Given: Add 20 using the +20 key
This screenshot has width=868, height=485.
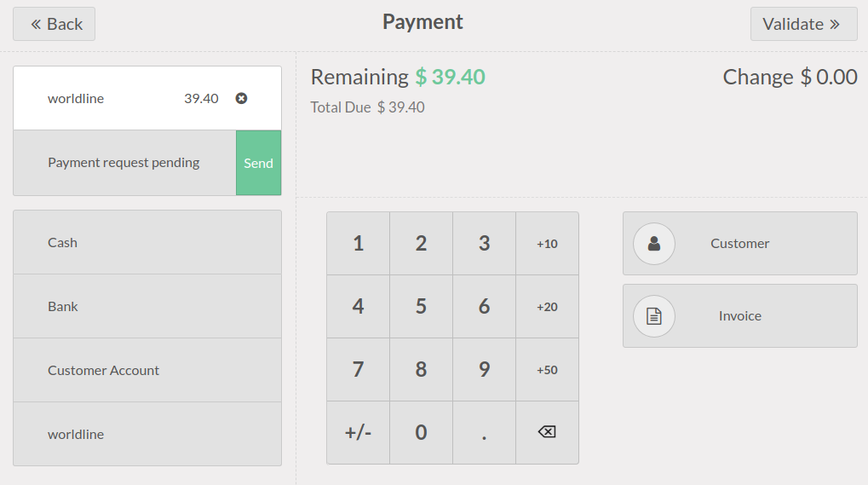Looking at the screenshot, I should pyautogui.click(x=547, y=307).
